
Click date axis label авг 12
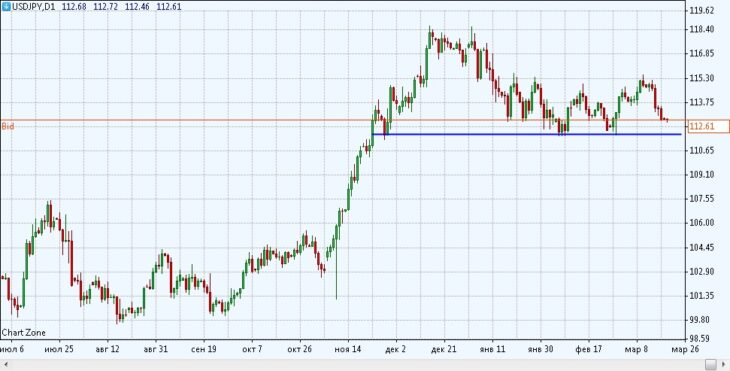(x=108, y=349)
